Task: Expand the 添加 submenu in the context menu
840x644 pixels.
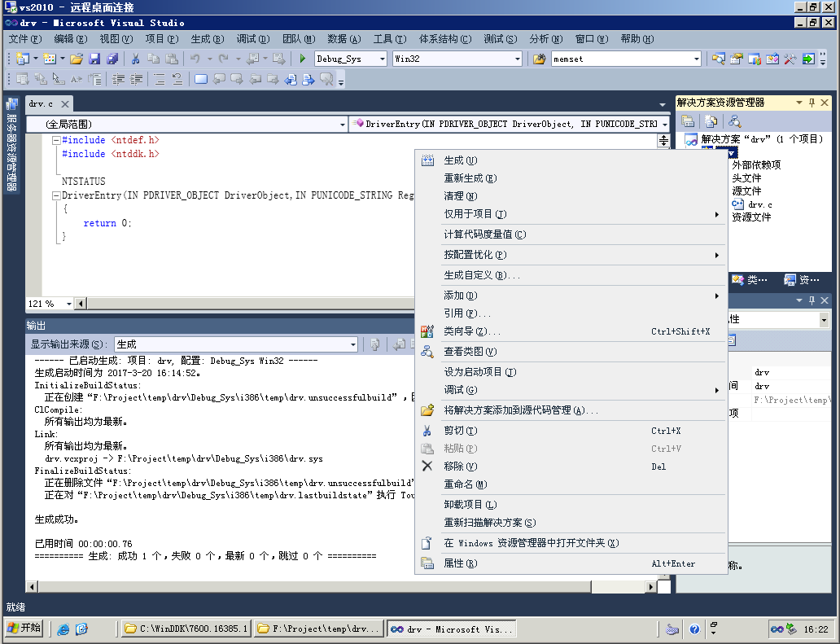Action: [x=571, y=296]
